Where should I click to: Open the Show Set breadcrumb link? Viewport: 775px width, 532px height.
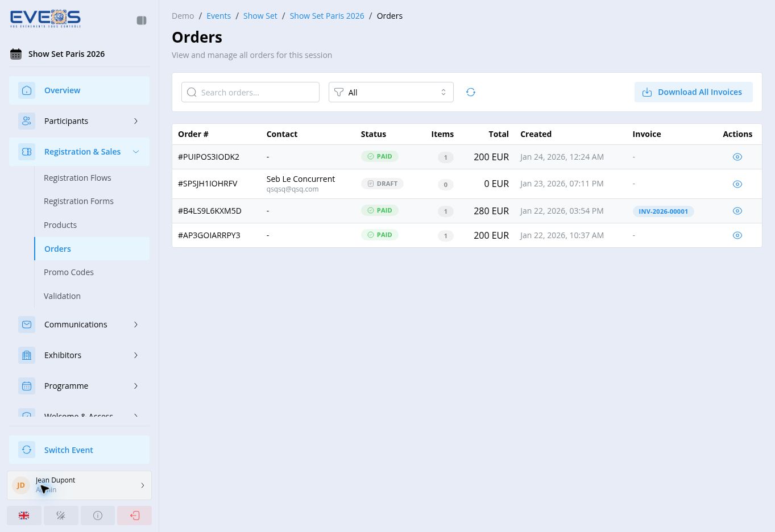(x=260, y=16)
